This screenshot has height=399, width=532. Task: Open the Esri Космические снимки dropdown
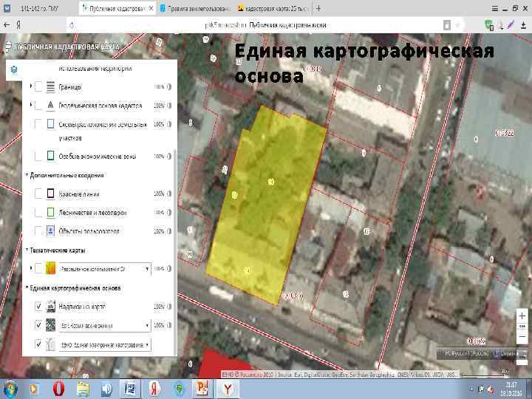105,325
